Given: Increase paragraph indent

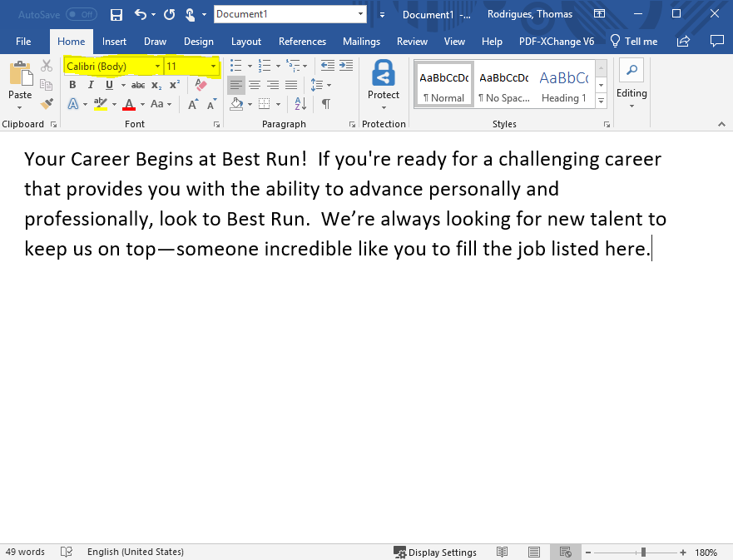Looking at the screenshot, I should [346, 66].
